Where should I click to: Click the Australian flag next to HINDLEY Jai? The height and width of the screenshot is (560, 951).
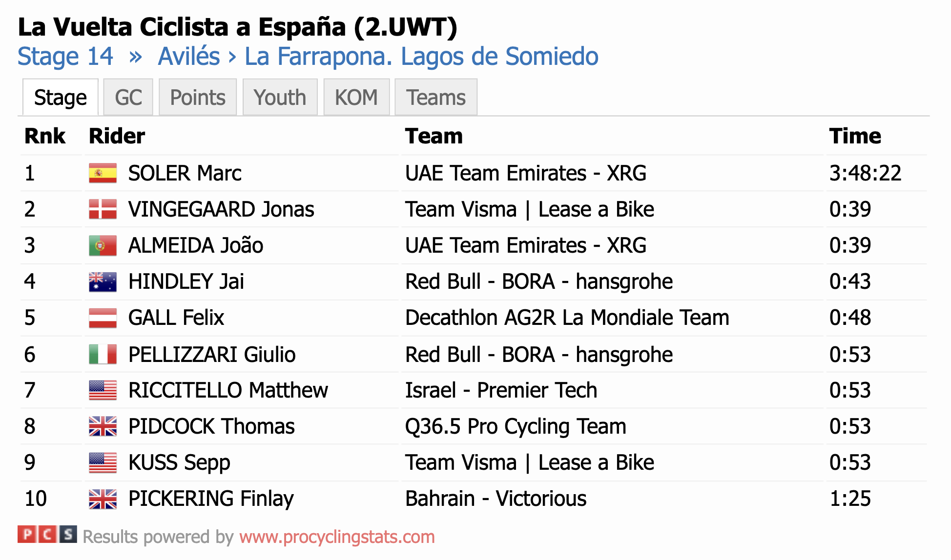[103, 281]
